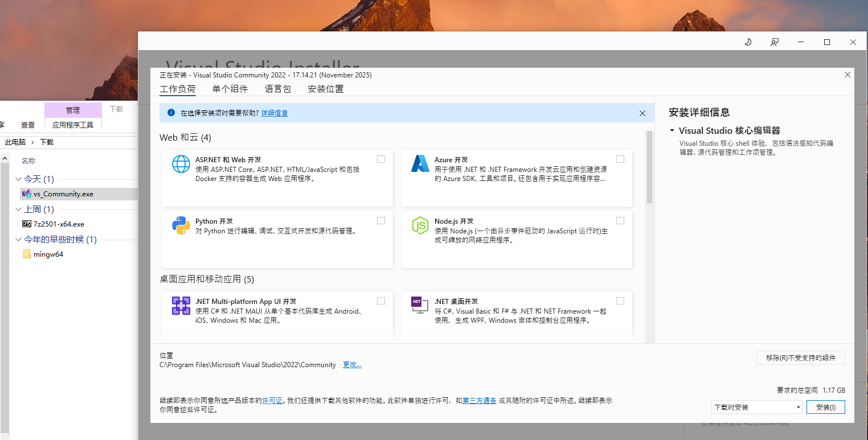Click the Python development logo icon
Image resolution: width=868 pixels, height=440 pixels.
click(x=181, y=225)
